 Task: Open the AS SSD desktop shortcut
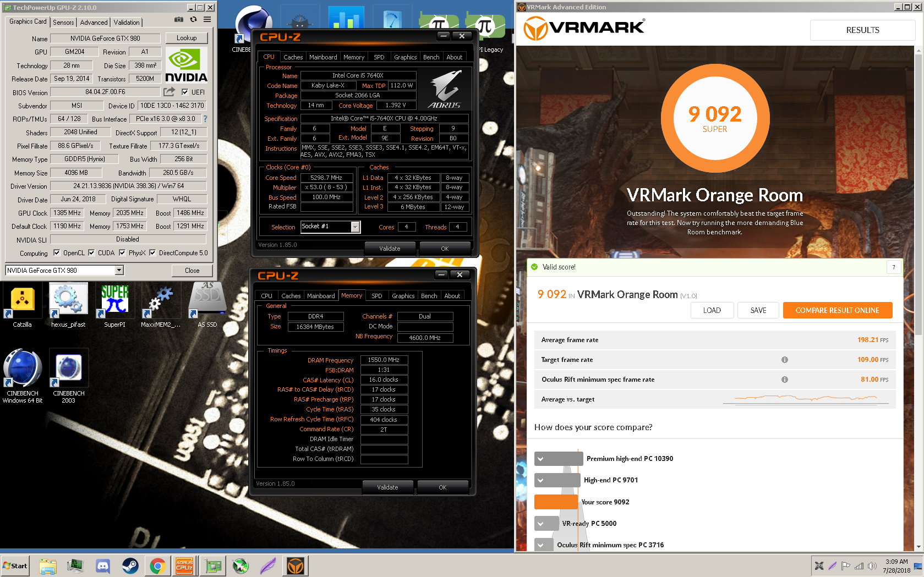point(207,305)
